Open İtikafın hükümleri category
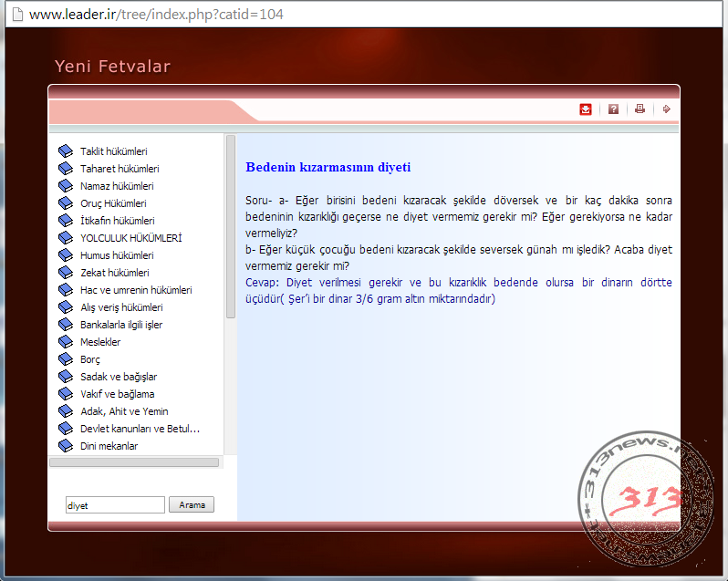Image resolution: width=728 pixels, height=581 pixels. pyautogui.click(x=118, y=221)
